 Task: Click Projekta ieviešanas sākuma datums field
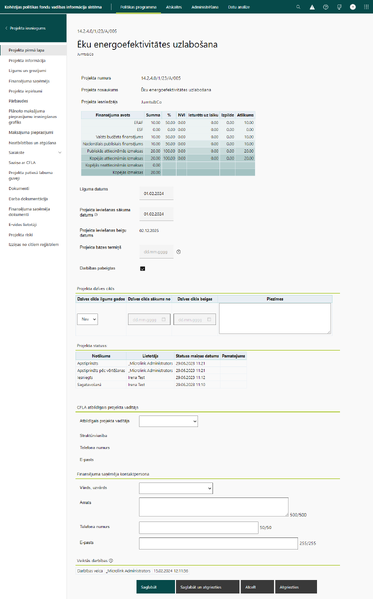point(156,214)
